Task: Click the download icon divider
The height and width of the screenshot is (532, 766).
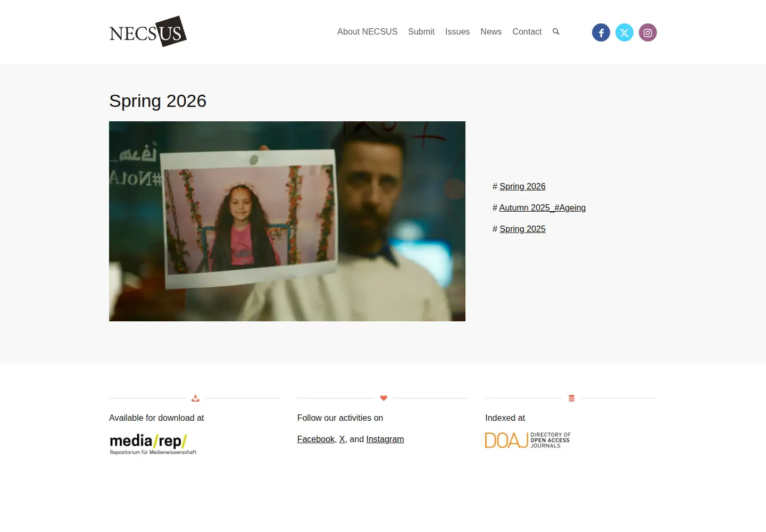Action: coord(195,398)
